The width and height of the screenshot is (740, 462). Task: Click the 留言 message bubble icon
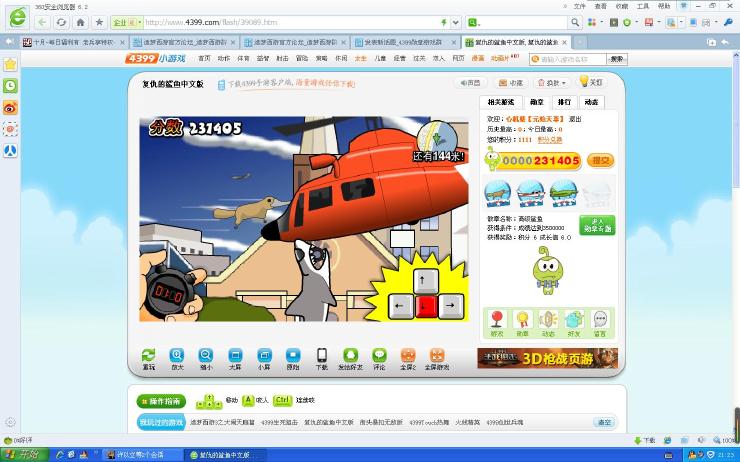point(600,319)
